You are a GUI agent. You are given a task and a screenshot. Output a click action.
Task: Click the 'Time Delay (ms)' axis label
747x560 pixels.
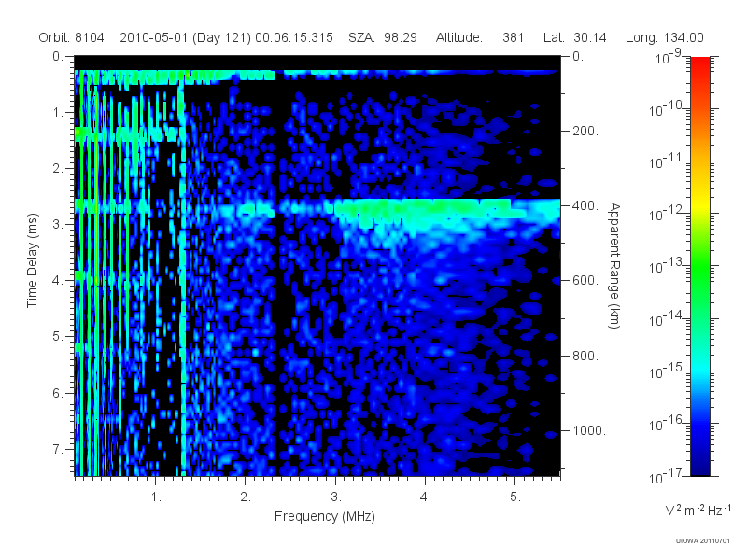coord(32,260)
